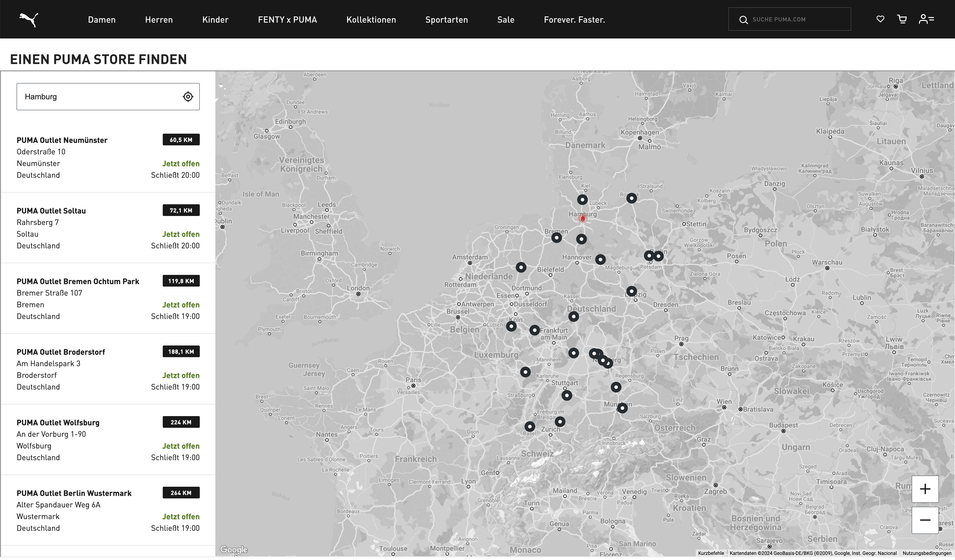Open FENTY x PUMA menu
Viewport: 955px width, 560px height.
(x=287, y=20)
